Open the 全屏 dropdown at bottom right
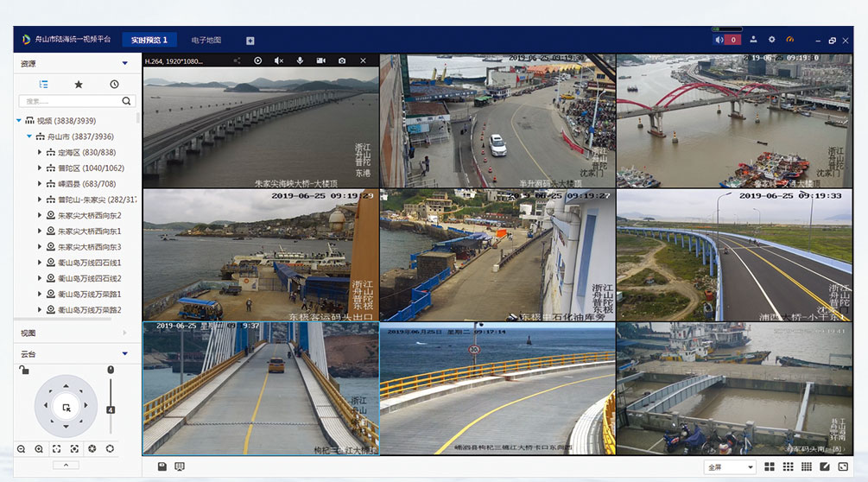 tap(730, 466)
